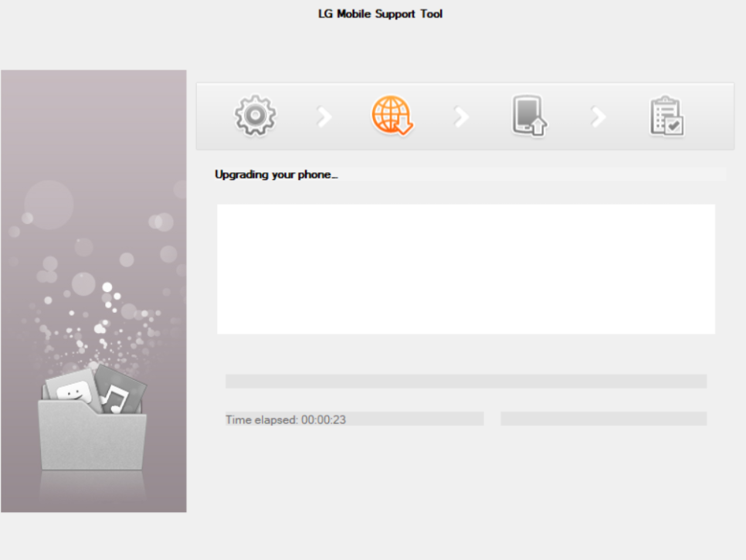
Task: Click the 'Time elapsed: 00:00:23' text
Action: tap(286, 419)
